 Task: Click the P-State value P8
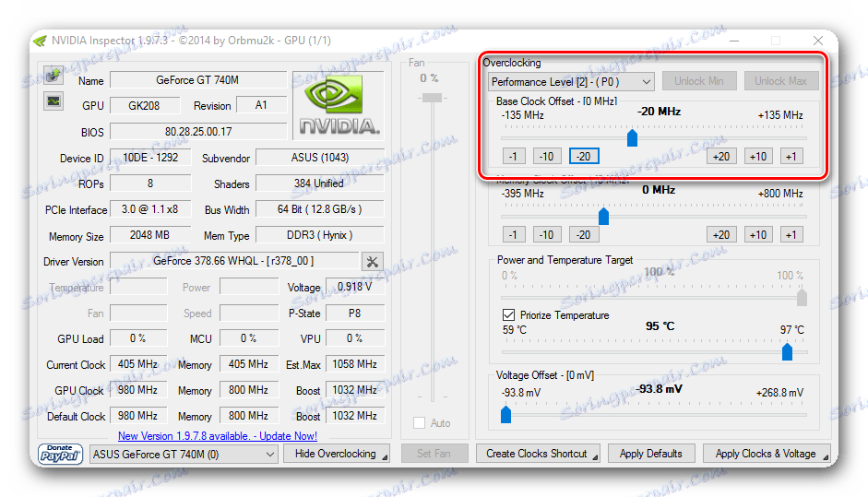pyautogui.click(x=355, y=314)
